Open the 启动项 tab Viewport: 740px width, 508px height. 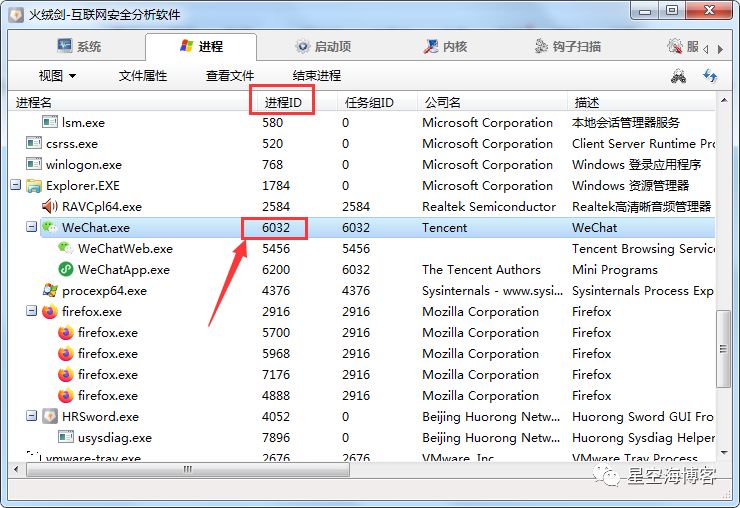point(323,46)
